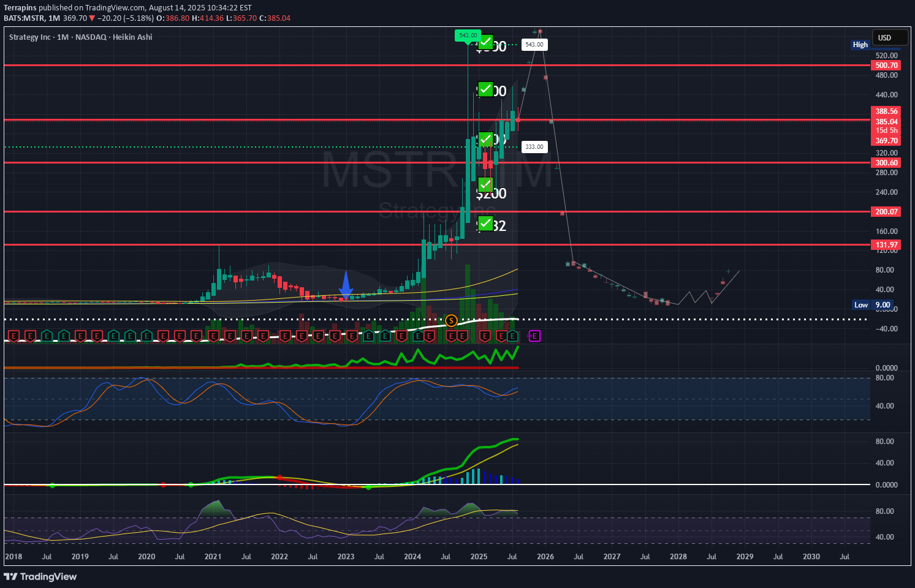915x588 pixels.
Task: Click the 2022 time axis label
Action: click(x=279, y=557)
